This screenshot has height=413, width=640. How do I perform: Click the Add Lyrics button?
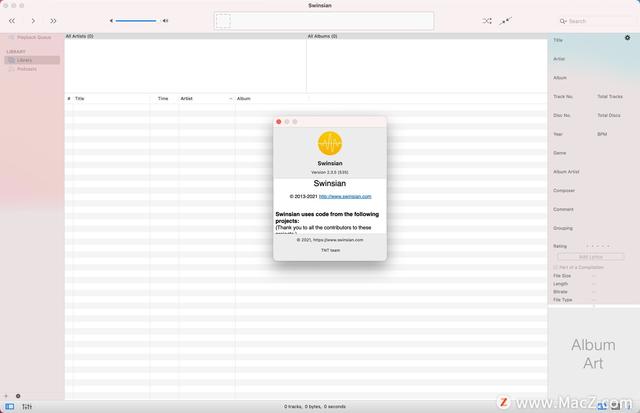point(591,256)
